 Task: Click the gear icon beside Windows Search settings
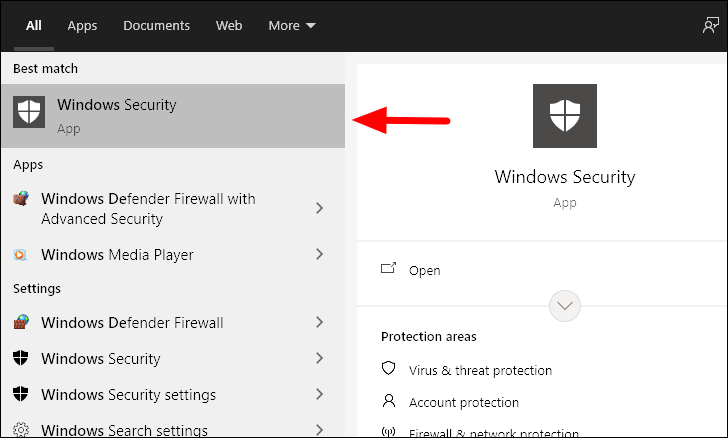click(21, 430)
